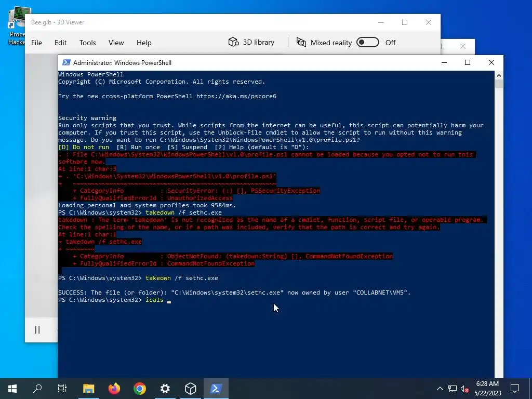Click the 'icals' text at the prompt

[154, 300]
